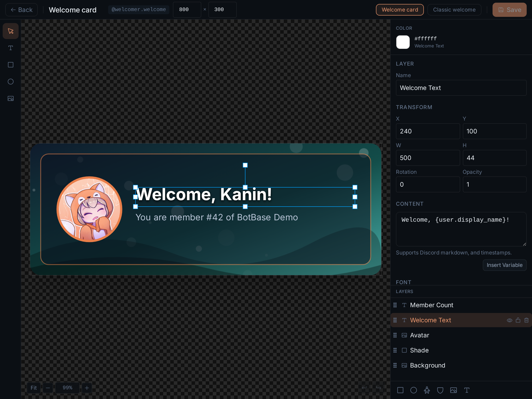Add a rectangle layer from bottom bar
532x399 pixels.
tap(400, 390)
